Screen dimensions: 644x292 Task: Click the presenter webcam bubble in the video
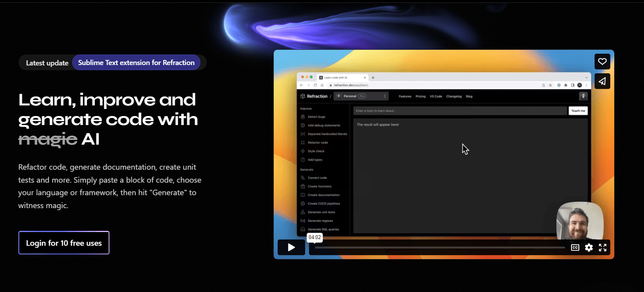coord(580,221)
